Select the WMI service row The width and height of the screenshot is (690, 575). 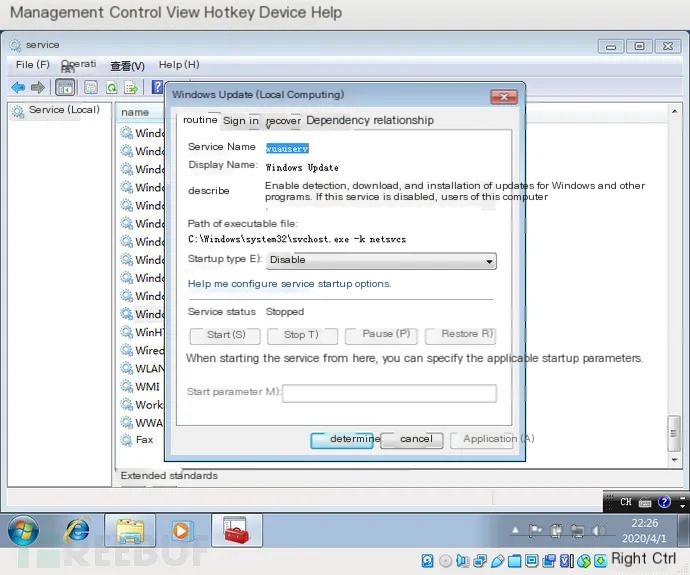point(142,387)
